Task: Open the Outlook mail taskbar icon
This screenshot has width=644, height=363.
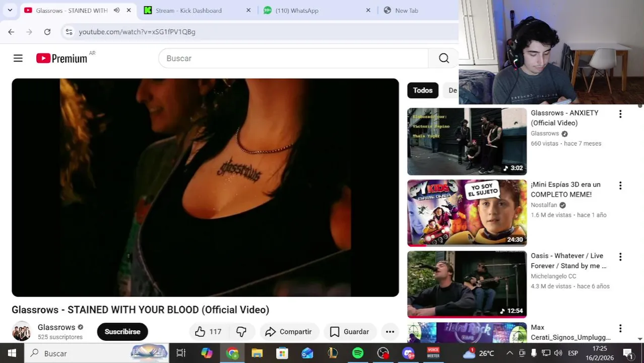Action: click(x=307, y=353)
